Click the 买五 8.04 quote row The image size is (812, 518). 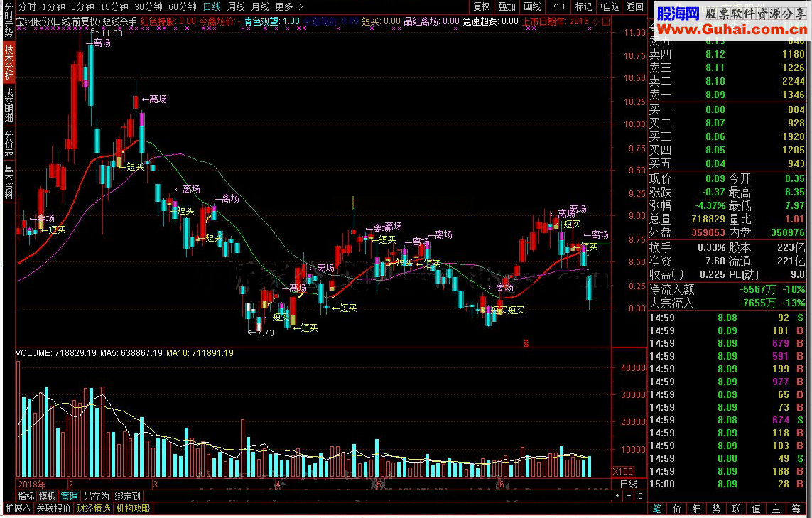[x=727, y=163]
